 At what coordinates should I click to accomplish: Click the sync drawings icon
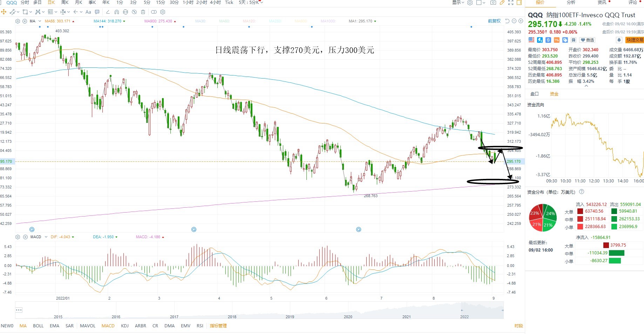pos(126,12)
